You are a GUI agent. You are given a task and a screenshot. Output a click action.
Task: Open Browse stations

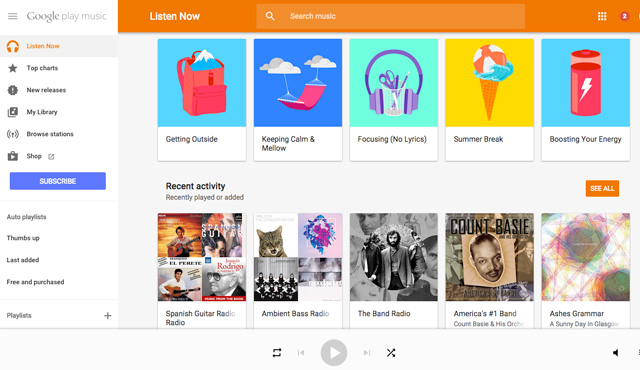point(50,134)
